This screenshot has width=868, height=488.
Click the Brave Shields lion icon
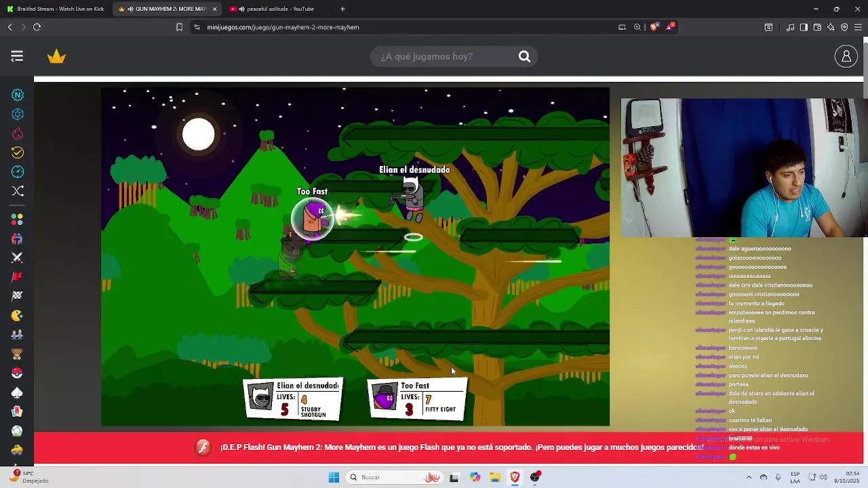654,27
